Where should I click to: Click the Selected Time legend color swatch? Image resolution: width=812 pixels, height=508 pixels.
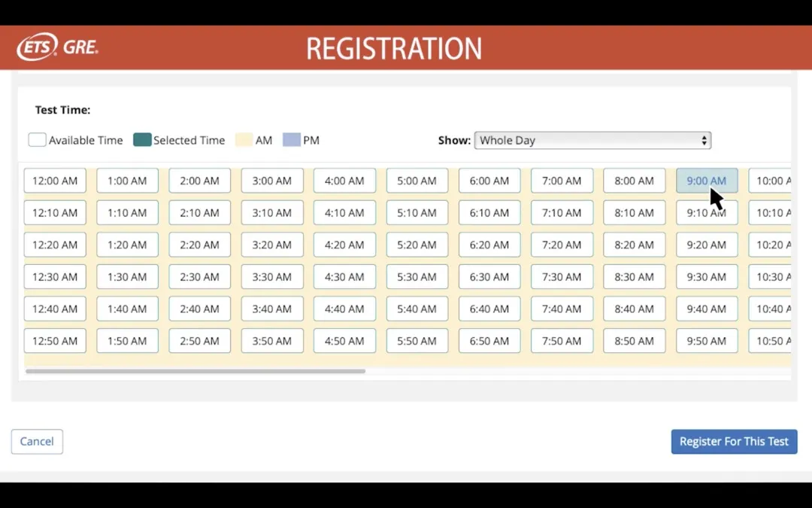pyautogui.click(x=142, y=140)
